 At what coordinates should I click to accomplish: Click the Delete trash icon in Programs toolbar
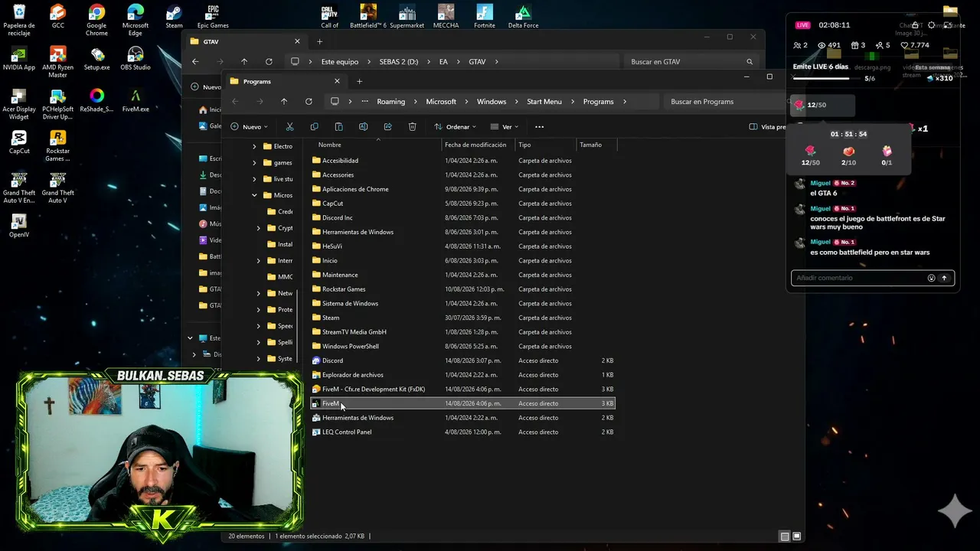pos(412,127)
